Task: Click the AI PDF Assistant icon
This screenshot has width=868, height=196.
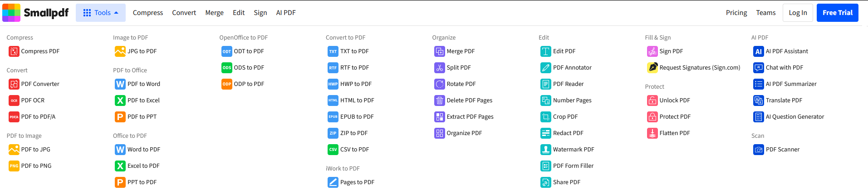Action: point(759,51)
